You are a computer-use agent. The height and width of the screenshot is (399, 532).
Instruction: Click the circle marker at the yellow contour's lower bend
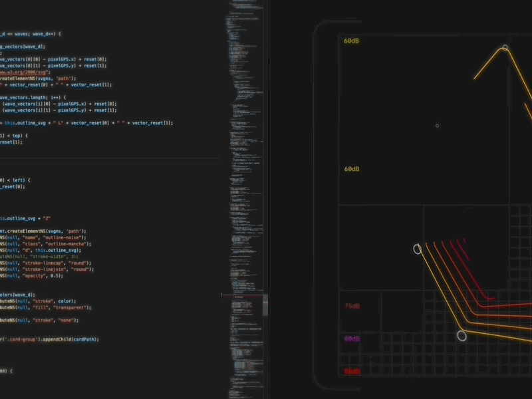point(462,336)
